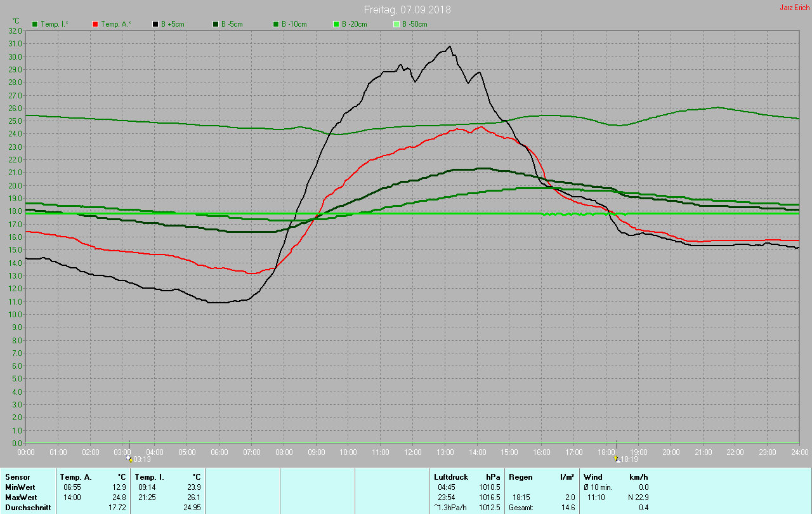This screenshot has width=812, height=514.
Task: Select the 'B +5cm' legend label
Action: click(173, 24)
